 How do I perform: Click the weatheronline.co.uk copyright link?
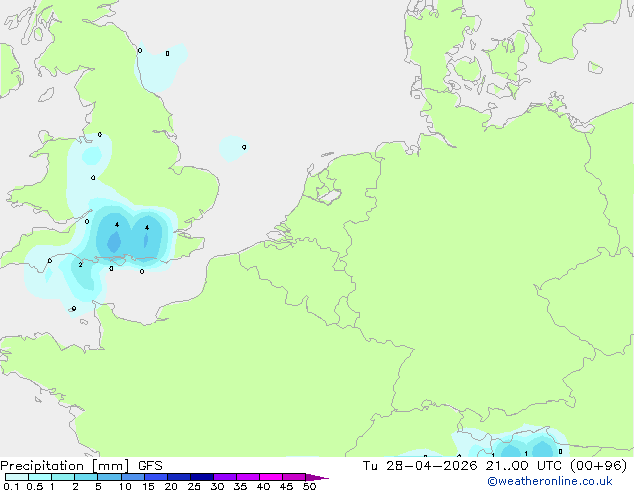550,481
